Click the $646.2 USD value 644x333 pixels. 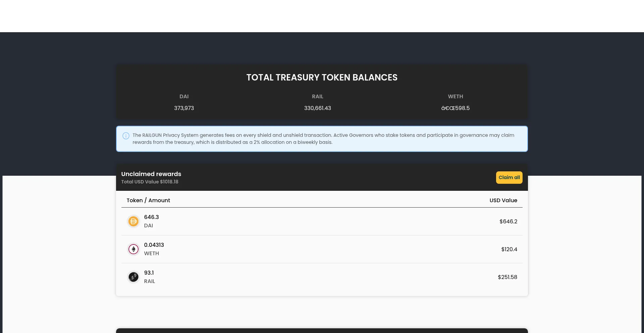(x=508, y=221)
